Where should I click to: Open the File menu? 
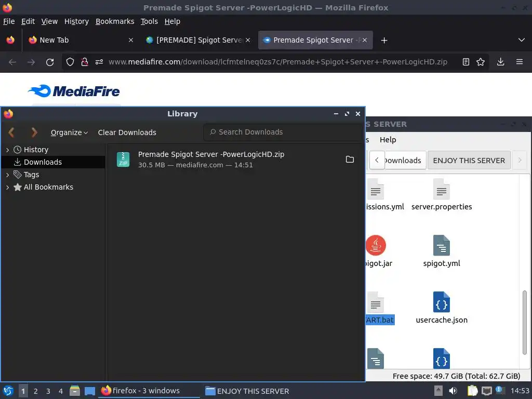[9, 21]
